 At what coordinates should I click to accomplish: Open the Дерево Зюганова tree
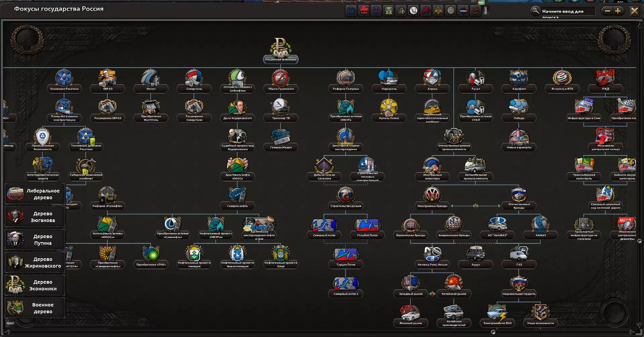click(35, 217)
